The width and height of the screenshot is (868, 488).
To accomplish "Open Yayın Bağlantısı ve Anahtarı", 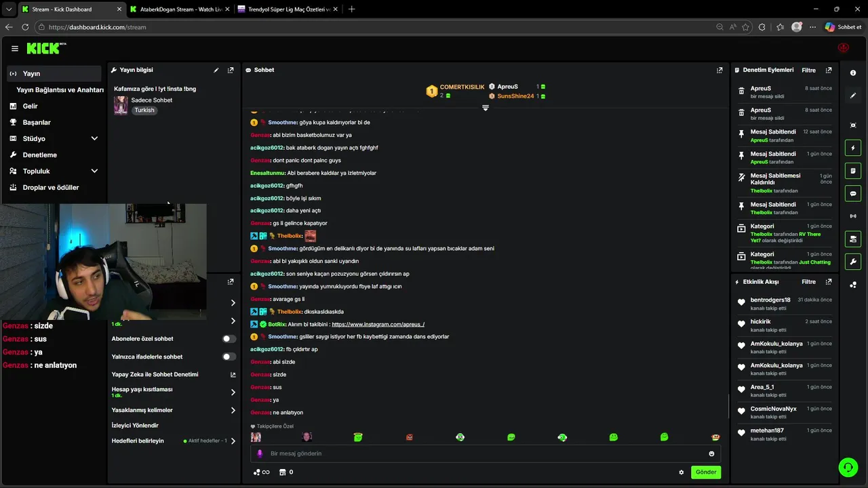I will (60, 89).
